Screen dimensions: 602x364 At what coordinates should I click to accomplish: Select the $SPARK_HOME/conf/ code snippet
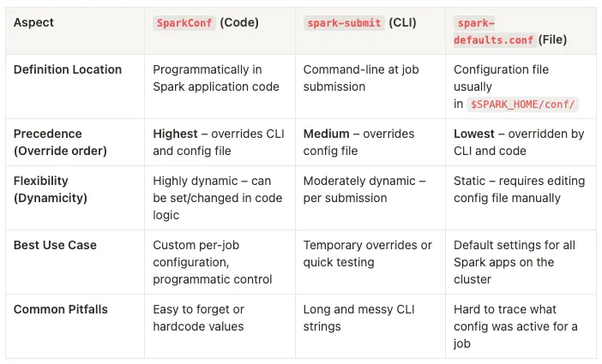pyautogui.click(x=522, y=104)
